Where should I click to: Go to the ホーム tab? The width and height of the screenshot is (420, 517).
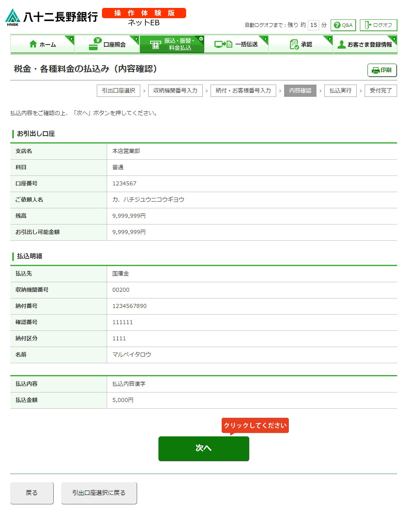[42, 44]
